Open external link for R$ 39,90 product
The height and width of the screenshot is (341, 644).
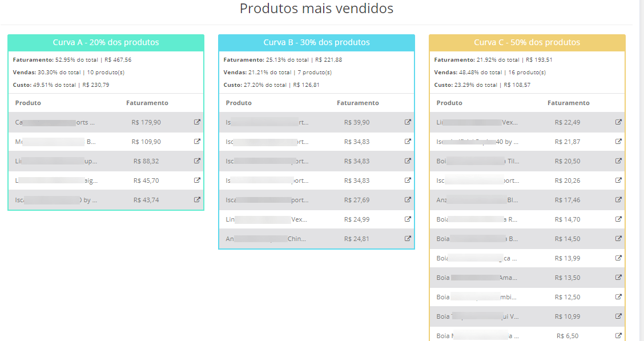pyautogui.click(x=408, y=122)
